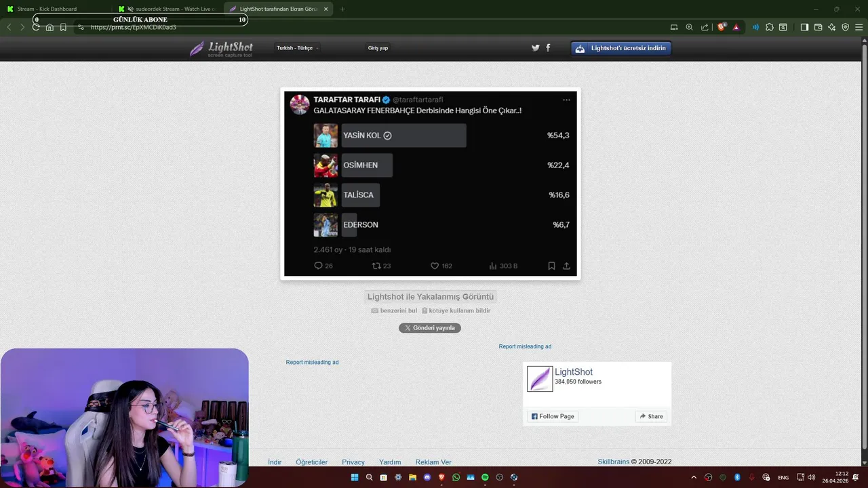Image resolution: width=868 pixels, height=488 pixels.
Task: Click the captured tweet screenshot image
Action: click(x=431, y=184)
